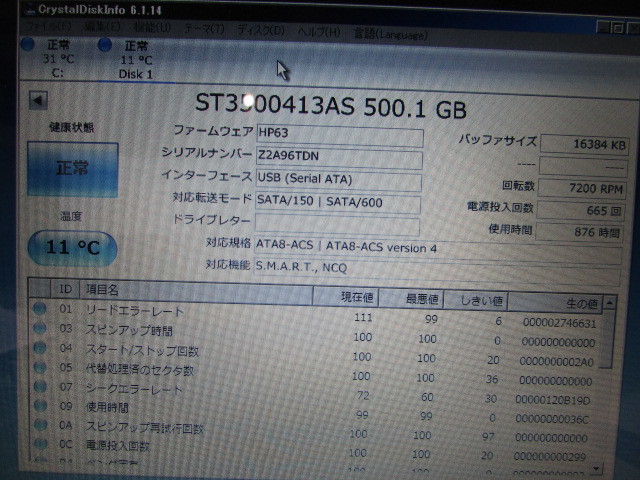
Task: Select the C: drive 31 °C entry
Action: pyautogui.click(x=58, y=58)
